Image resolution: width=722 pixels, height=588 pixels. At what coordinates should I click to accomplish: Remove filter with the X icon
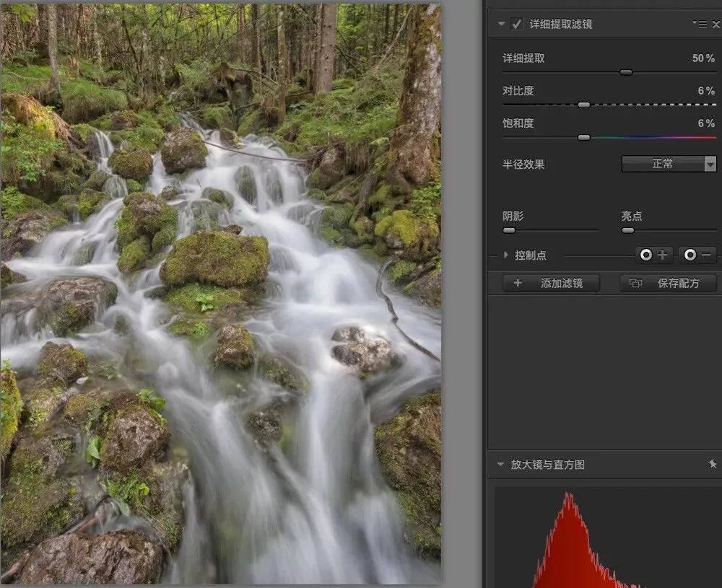716,24
